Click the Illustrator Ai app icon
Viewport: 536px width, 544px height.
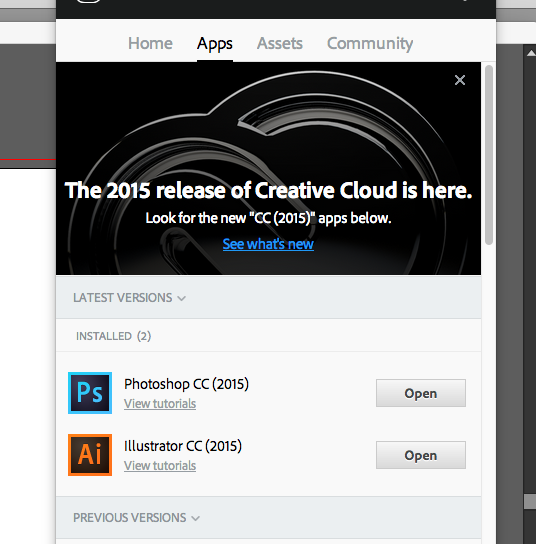point(90,454)
